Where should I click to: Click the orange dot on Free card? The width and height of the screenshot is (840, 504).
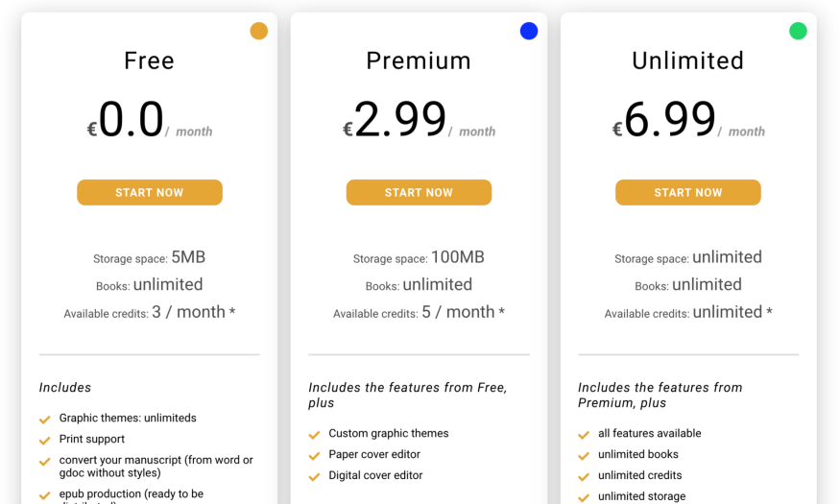[x=259, y=31]
